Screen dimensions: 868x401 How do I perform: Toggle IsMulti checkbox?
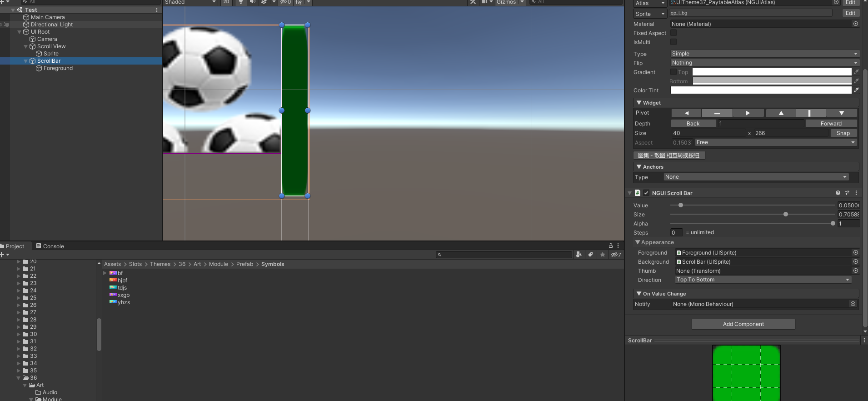[x=673, y=42]
